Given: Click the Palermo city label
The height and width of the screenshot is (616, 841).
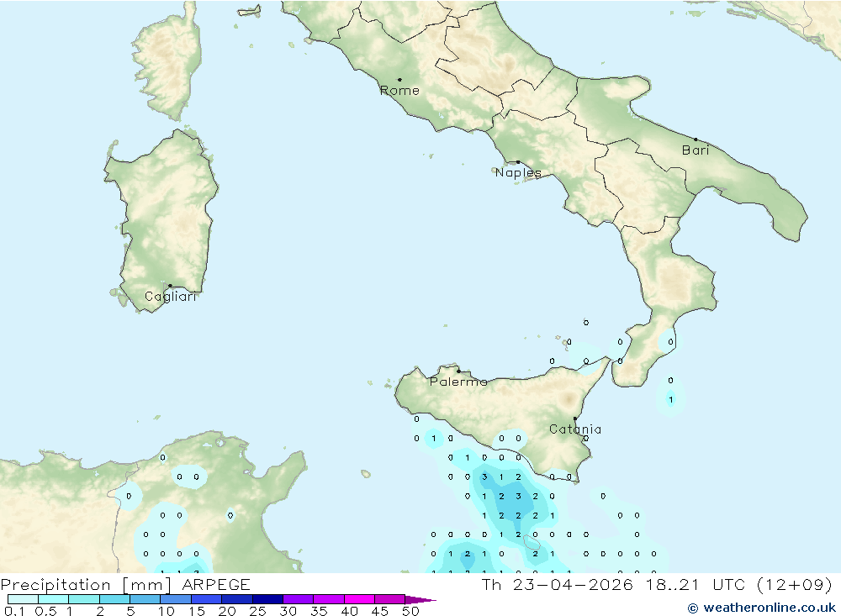Looking at the screenshot, I should pos(458,382).
